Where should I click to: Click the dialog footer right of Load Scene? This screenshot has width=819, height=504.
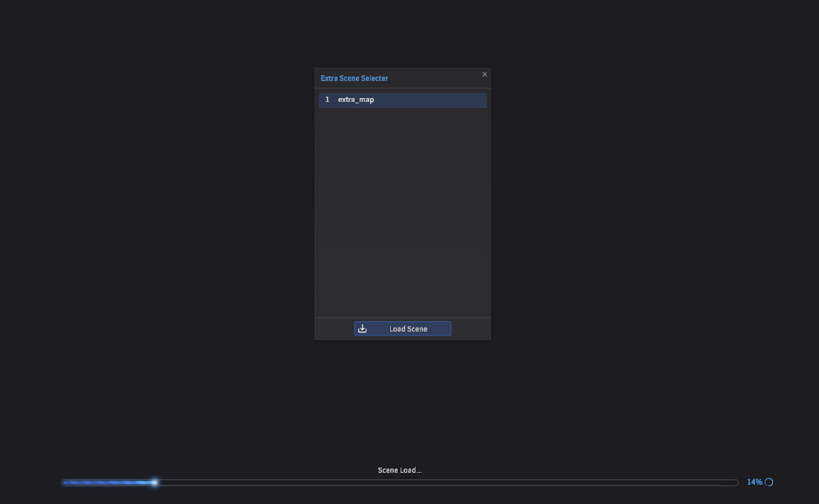point(470,329)
